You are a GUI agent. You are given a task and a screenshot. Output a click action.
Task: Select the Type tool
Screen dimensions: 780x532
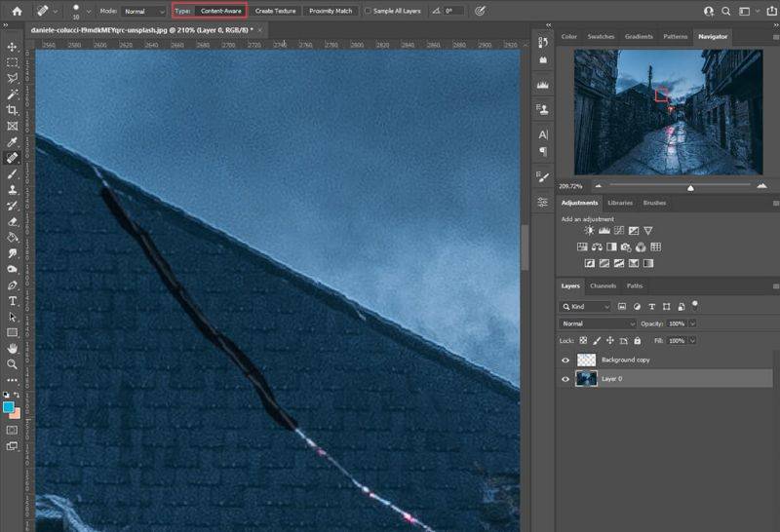[x=13, y=301]
